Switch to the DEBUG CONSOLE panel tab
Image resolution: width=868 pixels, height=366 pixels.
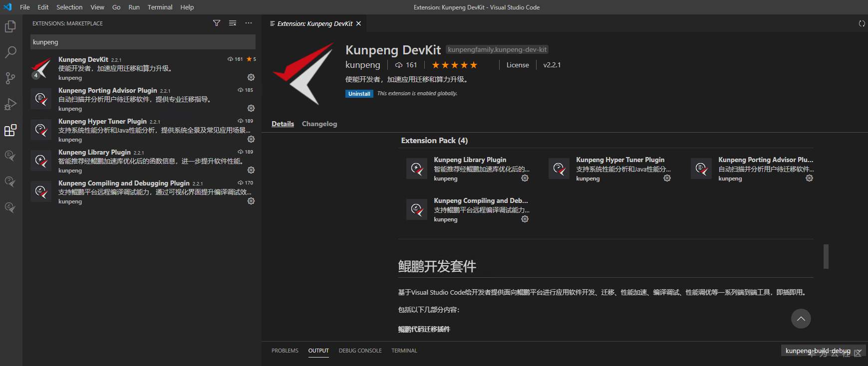360,351
